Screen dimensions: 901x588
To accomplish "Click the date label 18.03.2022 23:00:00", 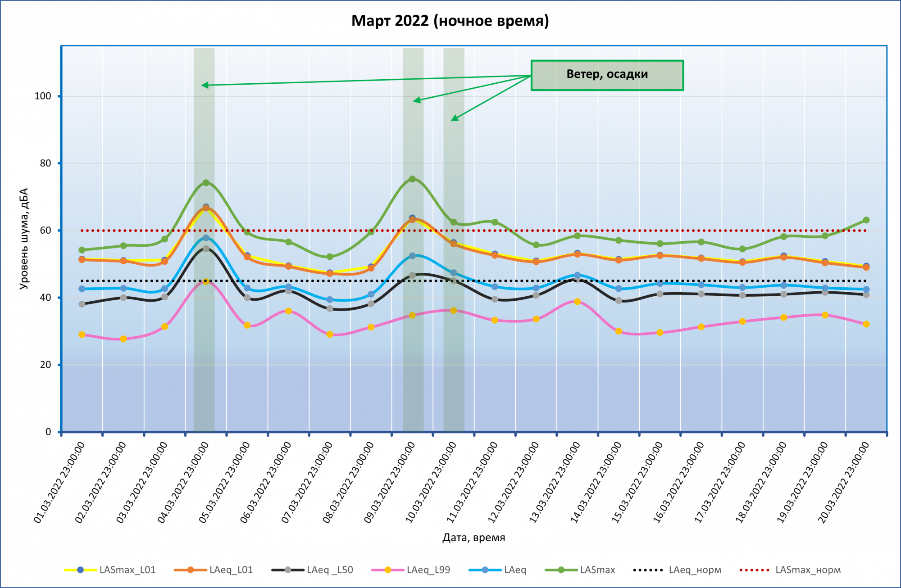I will coord(761,483).
